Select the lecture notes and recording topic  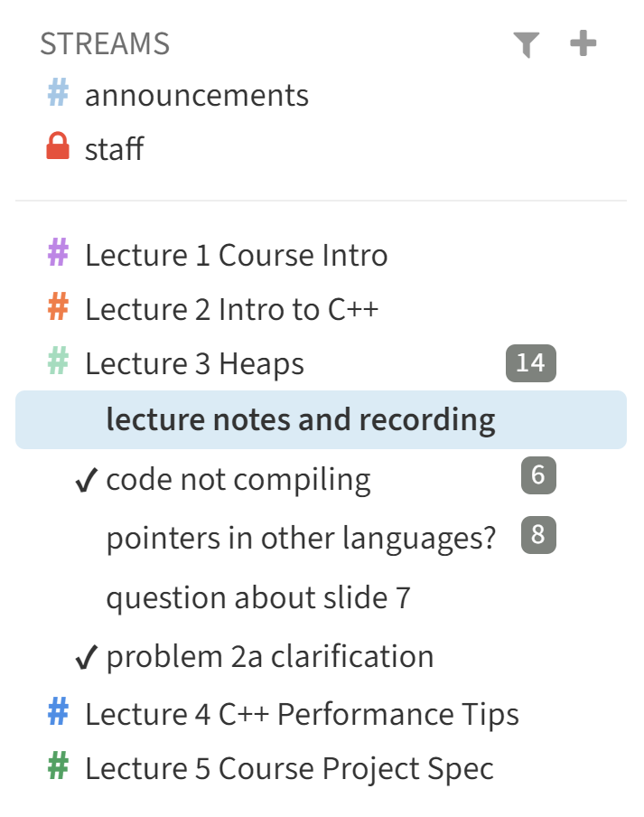click(x=300, y=419)
